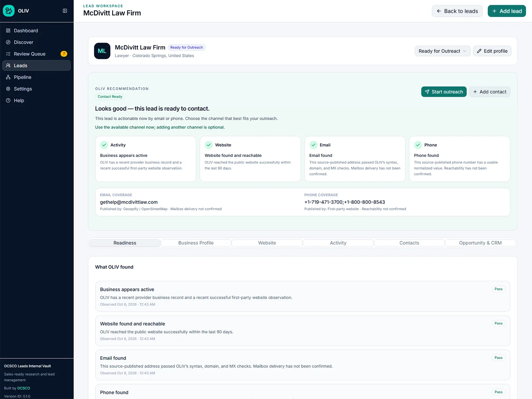Click the Ready for Outreach badge by firm name
This screenshot has width=532, height=399.
(x=187, y=48)
